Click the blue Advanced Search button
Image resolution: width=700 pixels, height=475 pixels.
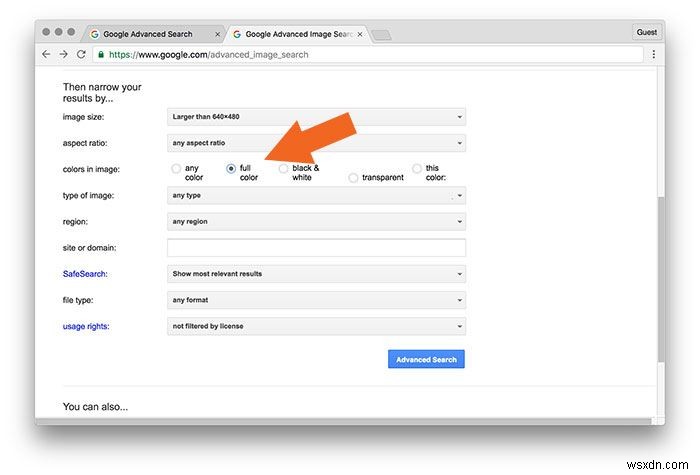click(426, 360)
